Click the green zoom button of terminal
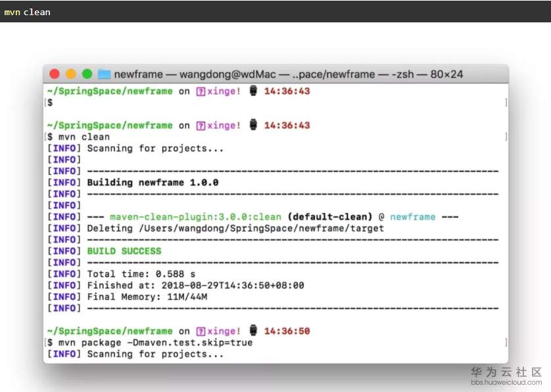The image size is (551, 392). click(87, 74)
